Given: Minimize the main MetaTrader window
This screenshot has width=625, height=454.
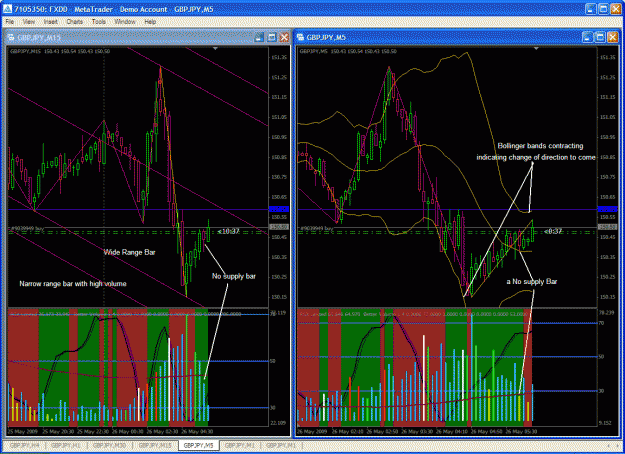Looking at the screenshot, I should click(591, 9).
